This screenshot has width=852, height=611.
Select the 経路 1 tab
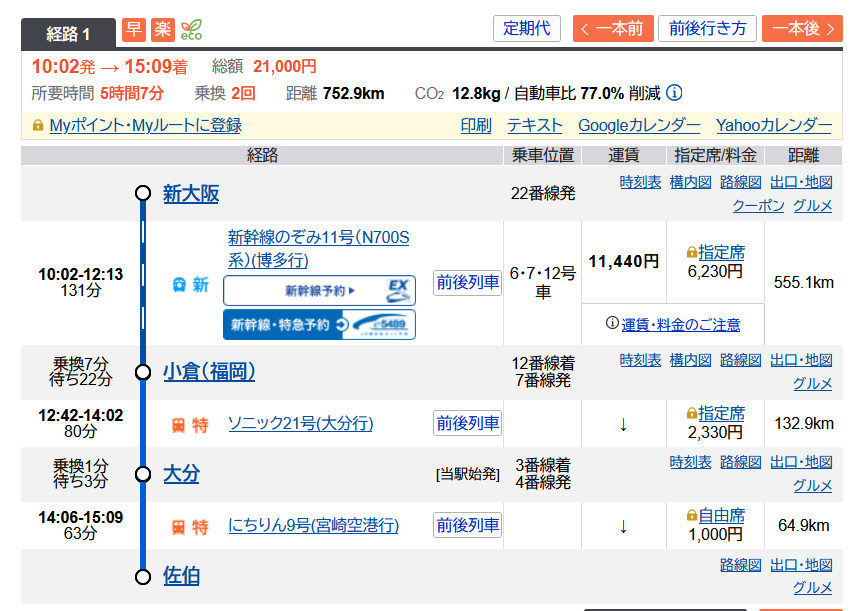69,33
